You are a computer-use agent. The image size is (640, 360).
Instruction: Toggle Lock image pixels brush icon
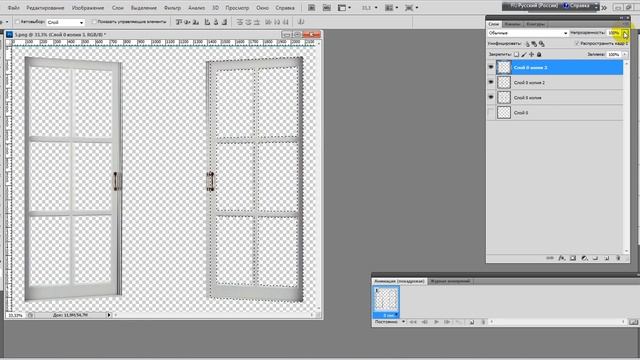524,54
